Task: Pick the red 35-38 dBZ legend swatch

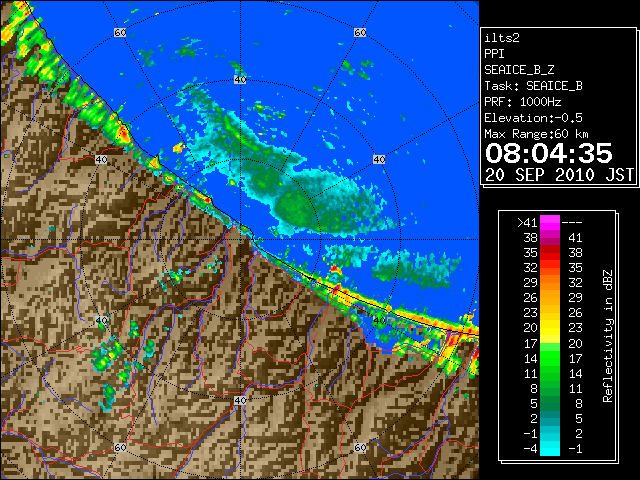Action: (550, 253)
